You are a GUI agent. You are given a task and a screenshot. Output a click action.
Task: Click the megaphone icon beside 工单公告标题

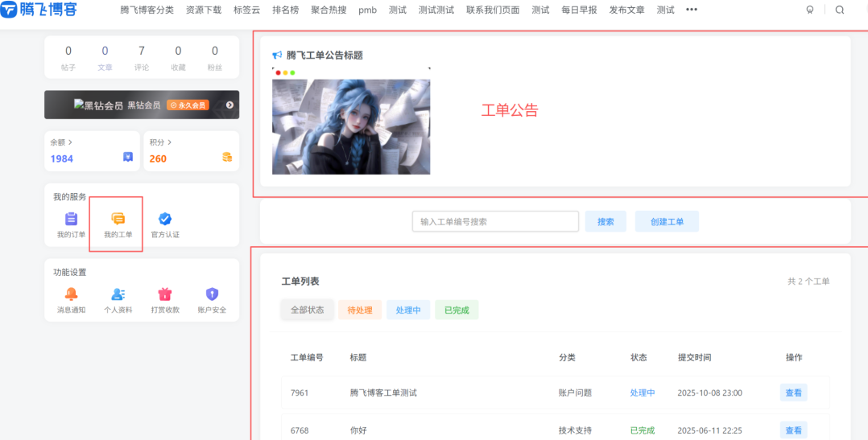pyautogui.click(x=277, y=56)
